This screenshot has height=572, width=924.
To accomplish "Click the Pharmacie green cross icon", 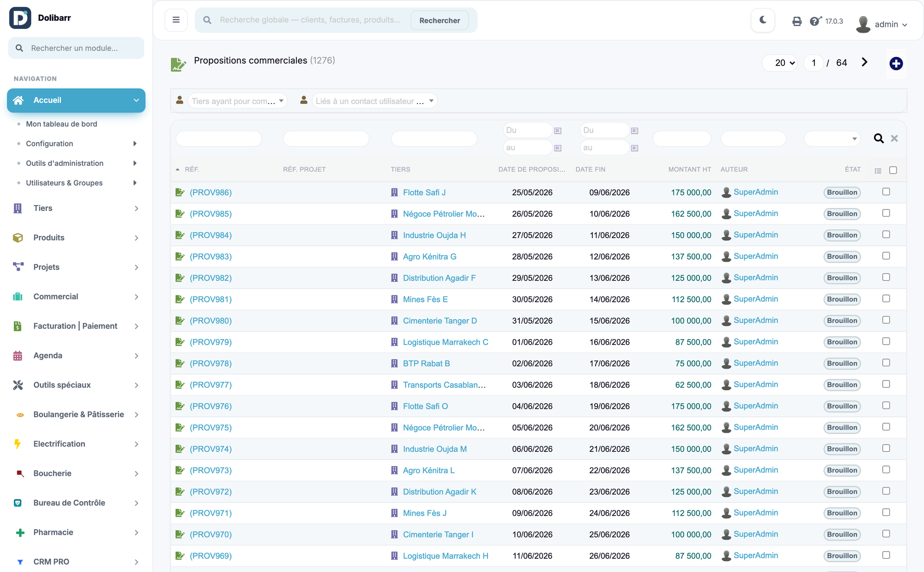I will pyautogui.click(x=20, y=533).
